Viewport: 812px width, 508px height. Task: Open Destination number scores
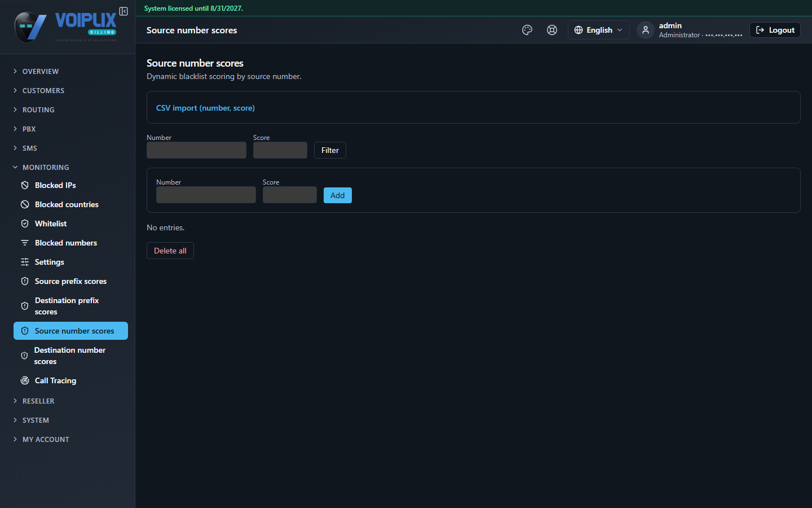coord(70,356)
